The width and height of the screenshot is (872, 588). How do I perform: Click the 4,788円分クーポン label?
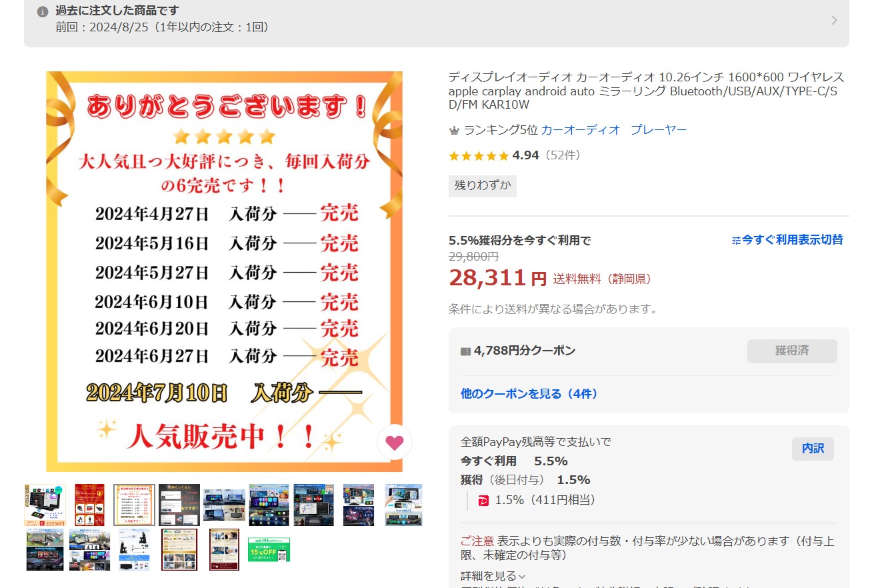(x=525, y=351)
